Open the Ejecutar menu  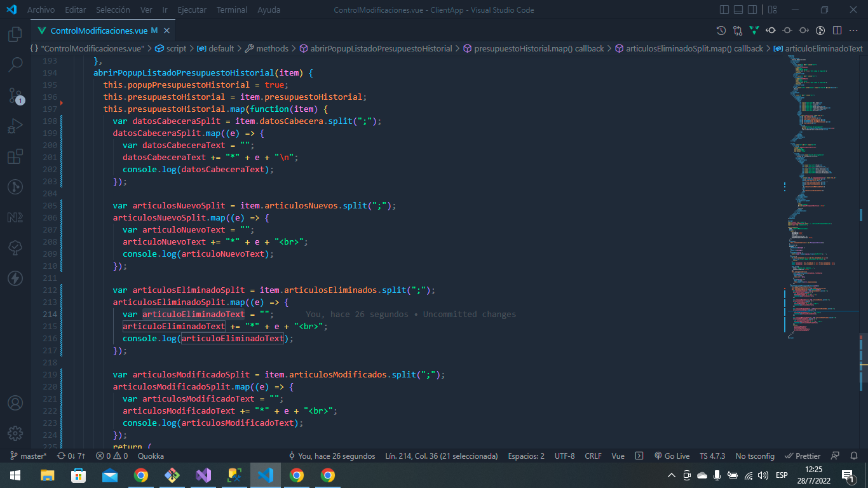[192, 10]
